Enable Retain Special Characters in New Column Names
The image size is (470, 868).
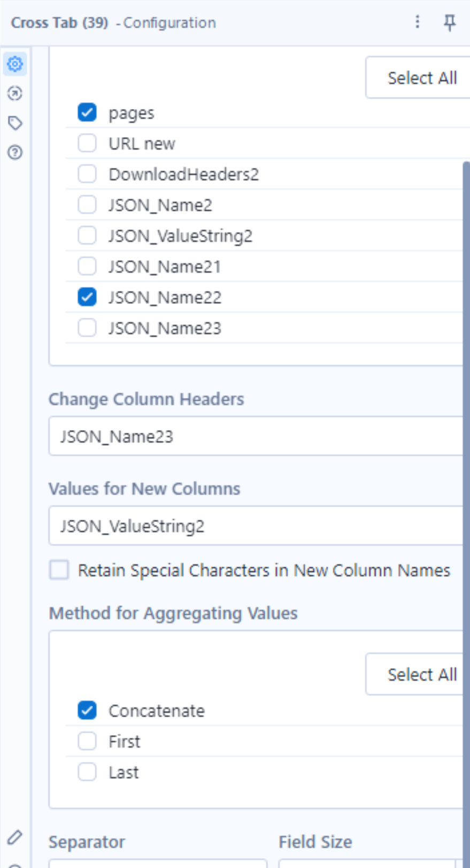pyautogui.click(x=59, y=570)
